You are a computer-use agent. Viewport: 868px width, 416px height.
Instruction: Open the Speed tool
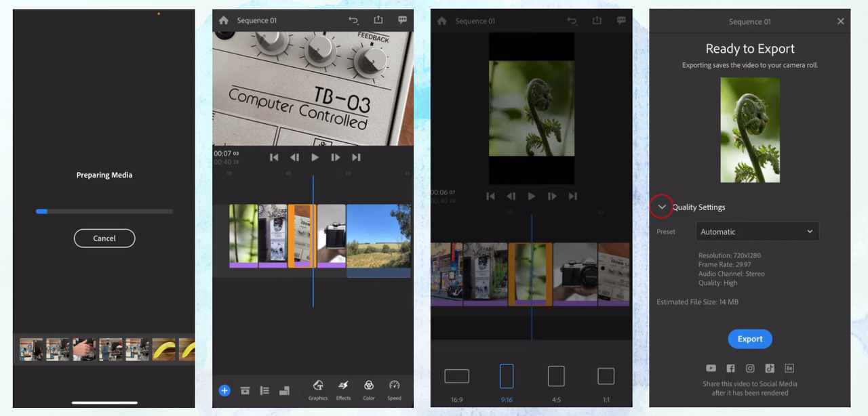(394, 390)
